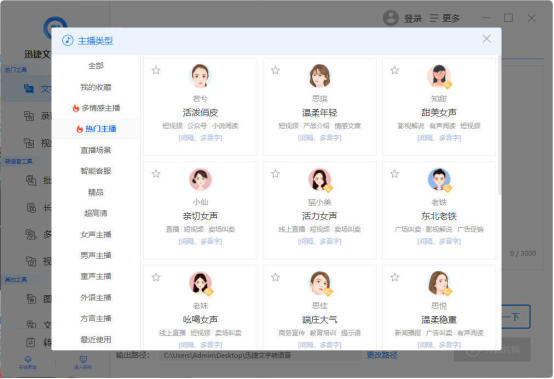Select the 甜美女声 anchor avatar
Image resolution: width=554 pixels, height=379 pixels.
click(439, 76)
